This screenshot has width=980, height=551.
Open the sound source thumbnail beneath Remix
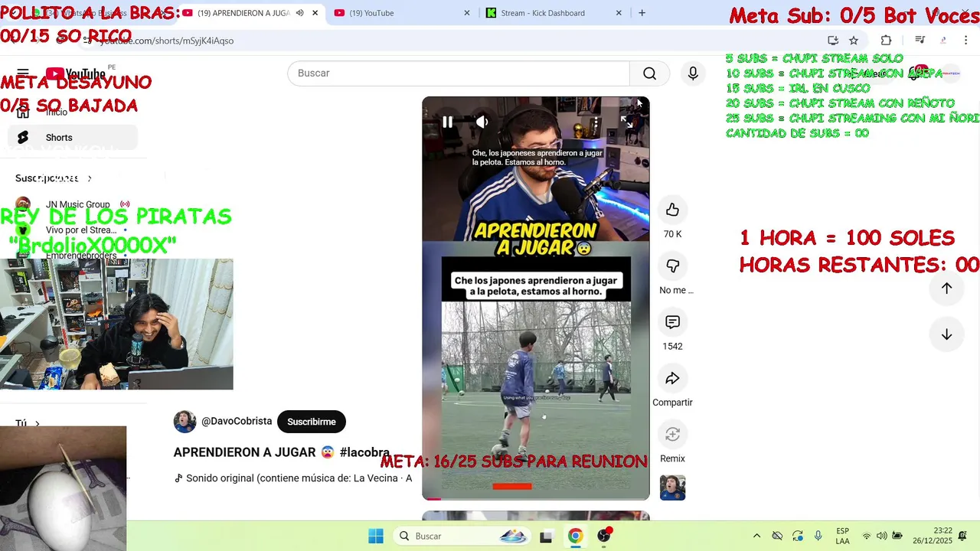click(x=672, y=487)
